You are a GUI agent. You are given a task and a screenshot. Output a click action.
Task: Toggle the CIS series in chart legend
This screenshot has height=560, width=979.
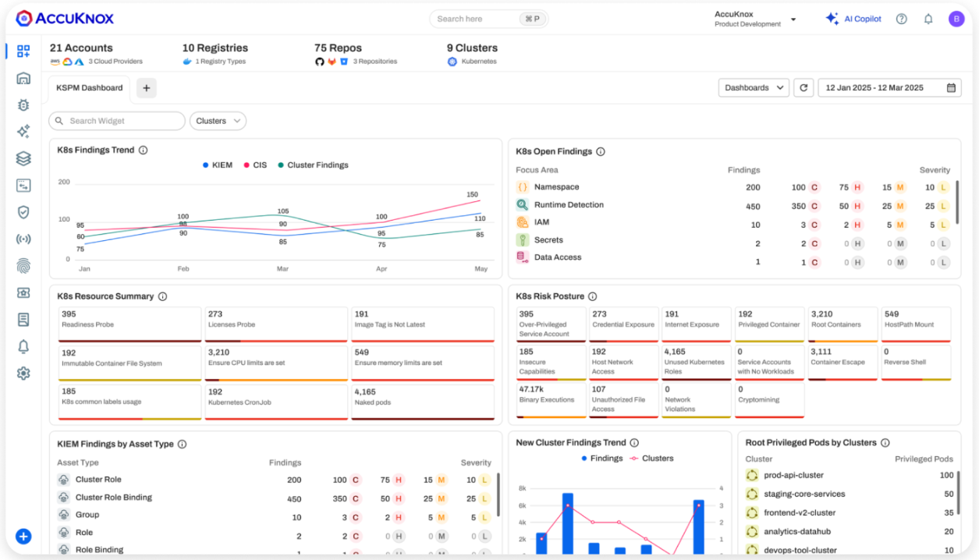(x=254, y=165)
